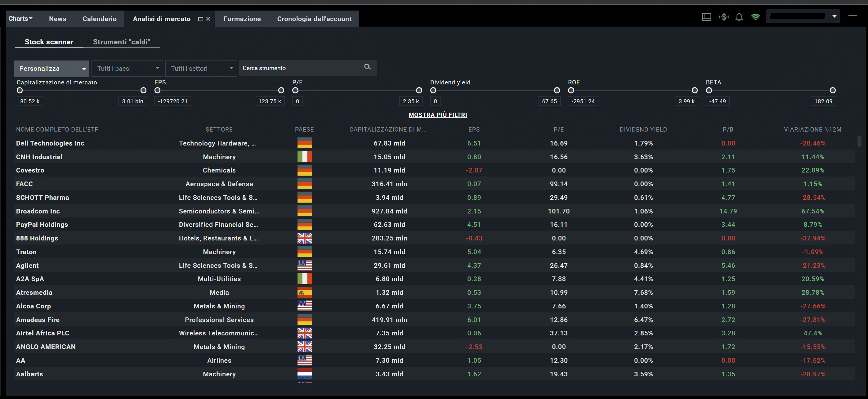Click the Covestro flag icon
Image resolution: width=868 pixels, height=399 pixels.
pos(305,170)
